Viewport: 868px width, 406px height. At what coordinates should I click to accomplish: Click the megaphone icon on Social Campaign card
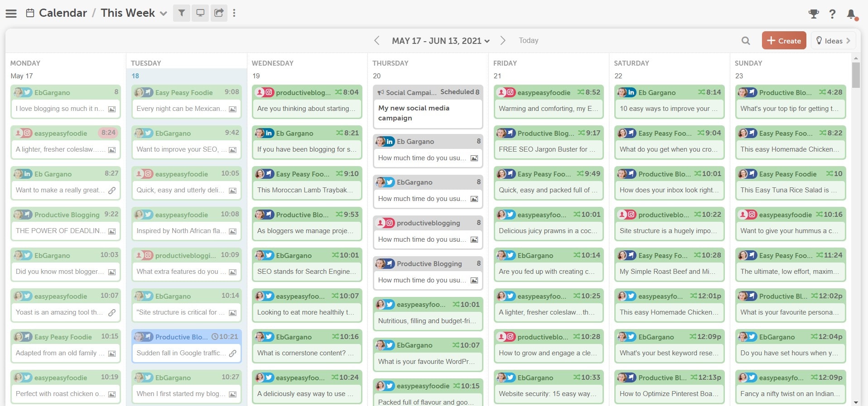(x=381, y=92)
